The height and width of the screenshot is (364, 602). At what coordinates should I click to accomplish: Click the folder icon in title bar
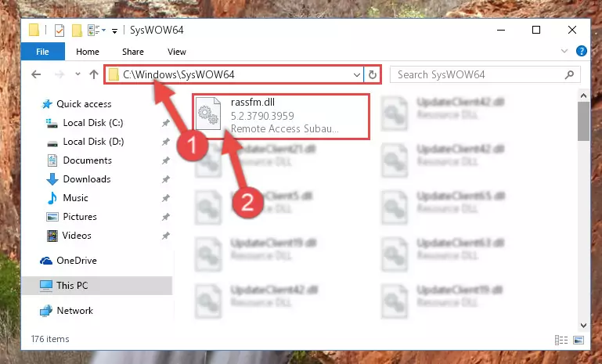34,30
